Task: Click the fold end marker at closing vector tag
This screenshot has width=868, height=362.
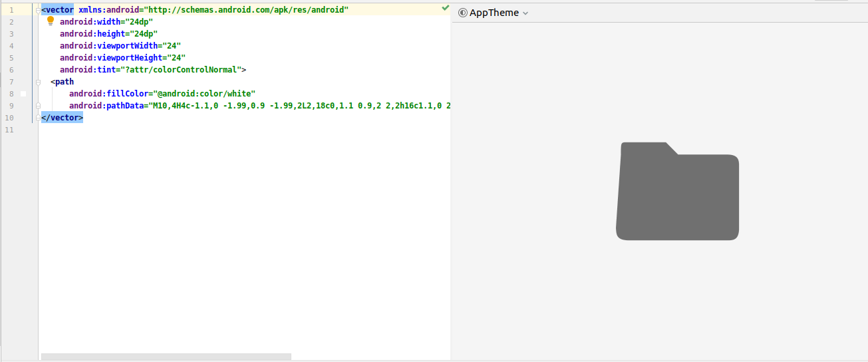Action: point(38,118)
